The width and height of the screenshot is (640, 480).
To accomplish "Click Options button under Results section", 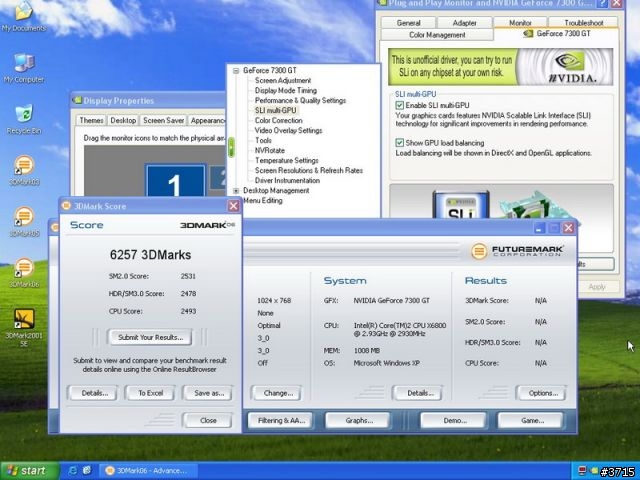I will 543,393.
